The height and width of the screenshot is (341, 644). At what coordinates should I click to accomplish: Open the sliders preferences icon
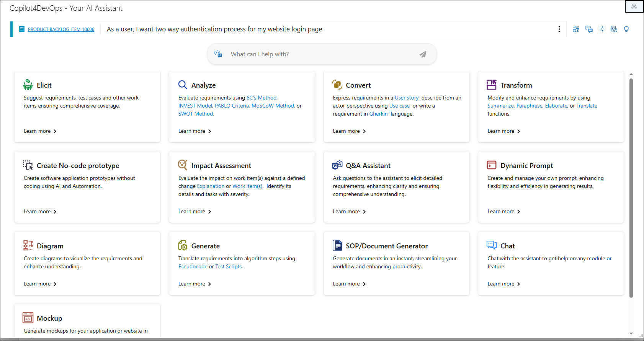click(x=602, y=29)
